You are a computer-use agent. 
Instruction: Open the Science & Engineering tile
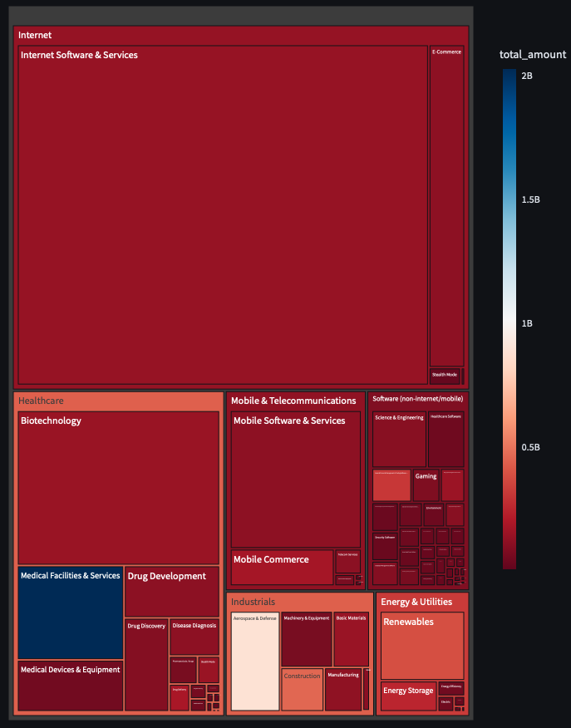(399, 440)
